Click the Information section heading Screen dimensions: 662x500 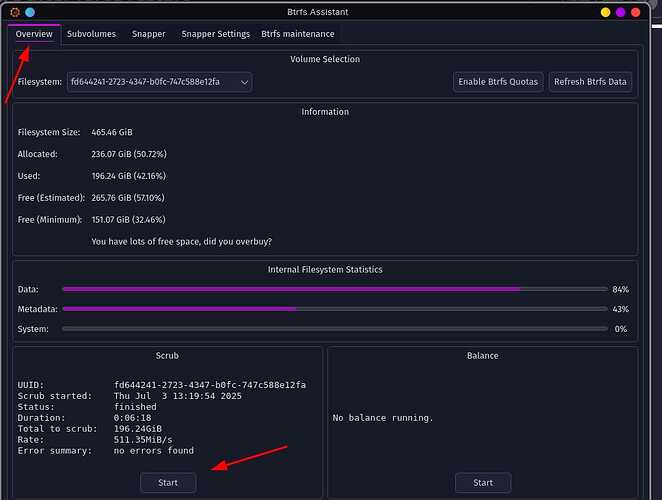pos(325,112)
